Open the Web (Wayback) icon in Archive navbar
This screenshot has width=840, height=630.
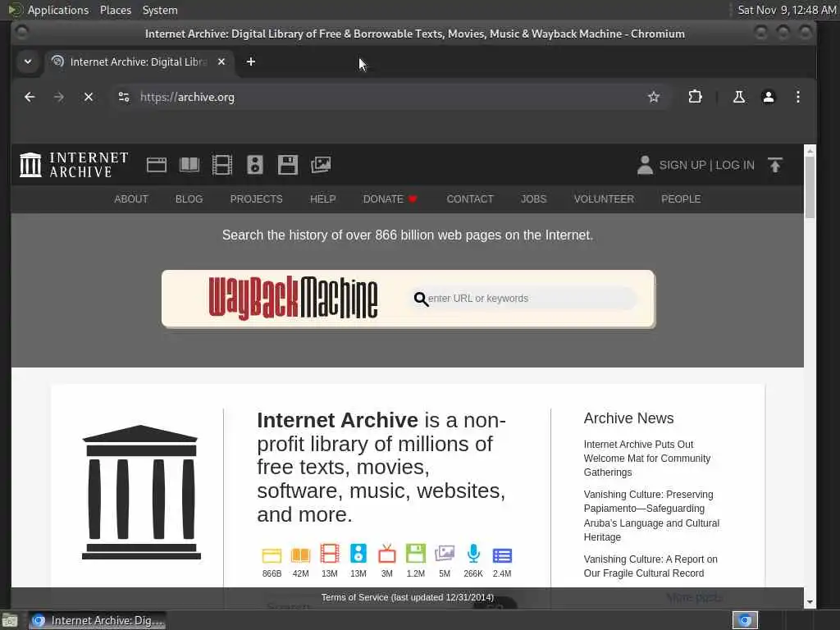[x=157, y=164]
